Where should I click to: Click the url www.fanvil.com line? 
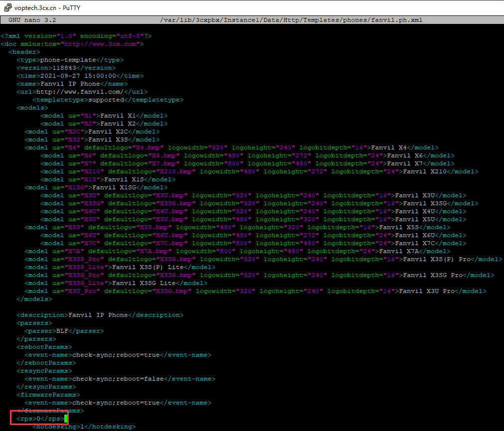82,92
